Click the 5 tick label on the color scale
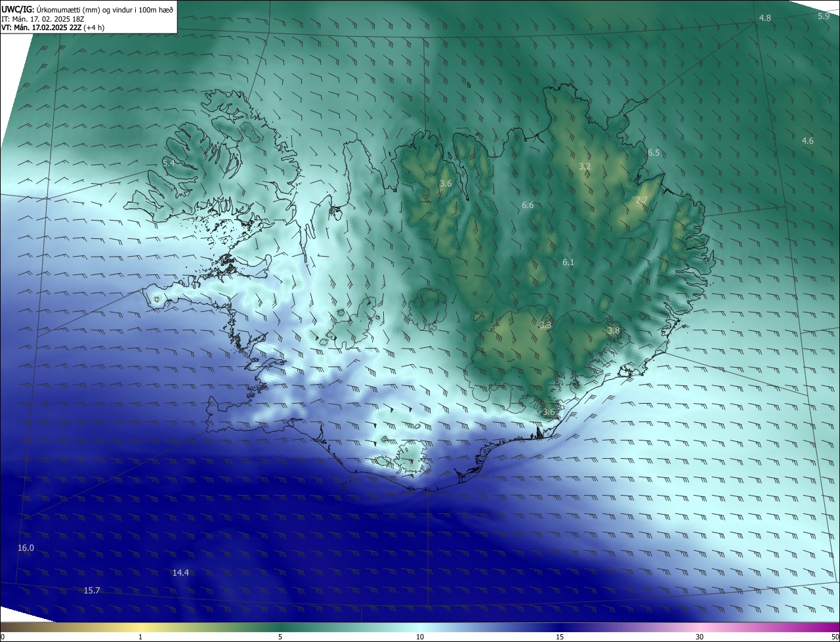The image size is (840, 642). click(280, 637)
